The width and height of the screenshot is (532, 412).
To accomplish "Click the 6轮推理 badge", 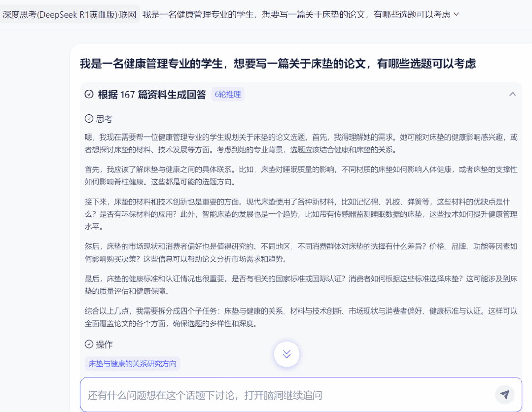I will point(228,94).
